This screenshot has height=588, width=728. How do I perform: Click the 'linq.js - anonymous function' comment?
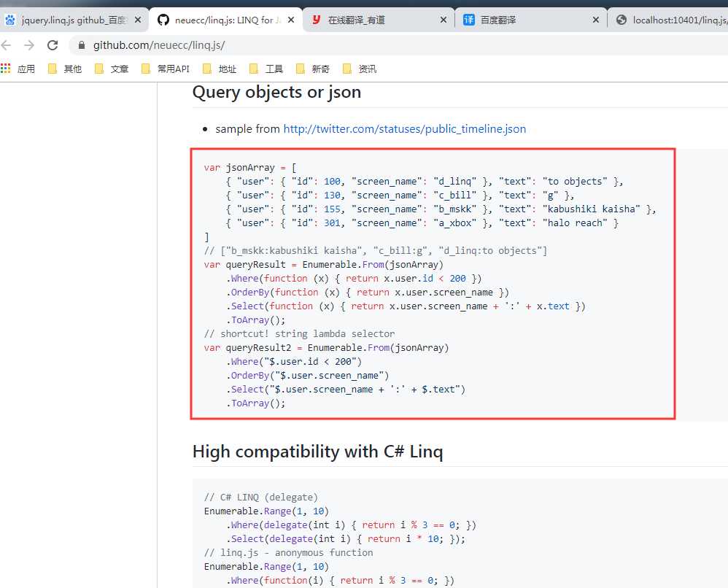pos(288,553)
